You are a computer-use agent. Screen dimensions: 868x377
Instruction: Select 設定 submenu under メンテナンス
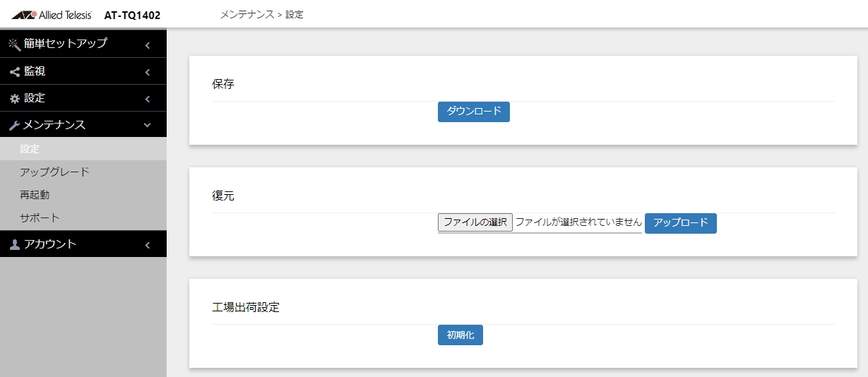click(x=83, y=149)
